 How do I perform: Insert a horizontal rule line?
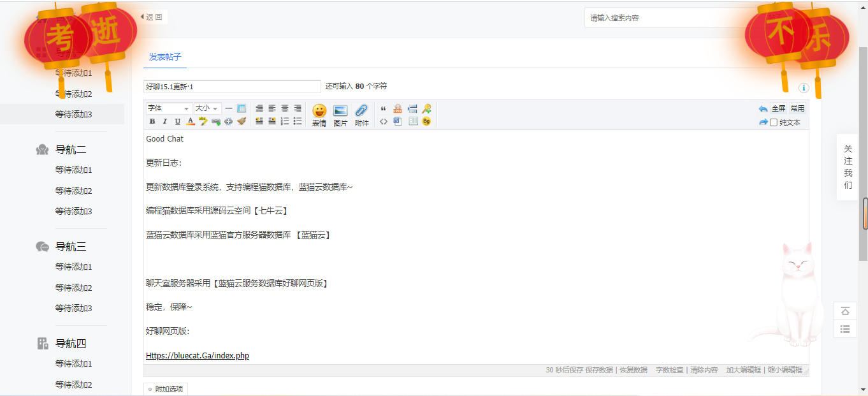tap(229, 108)
